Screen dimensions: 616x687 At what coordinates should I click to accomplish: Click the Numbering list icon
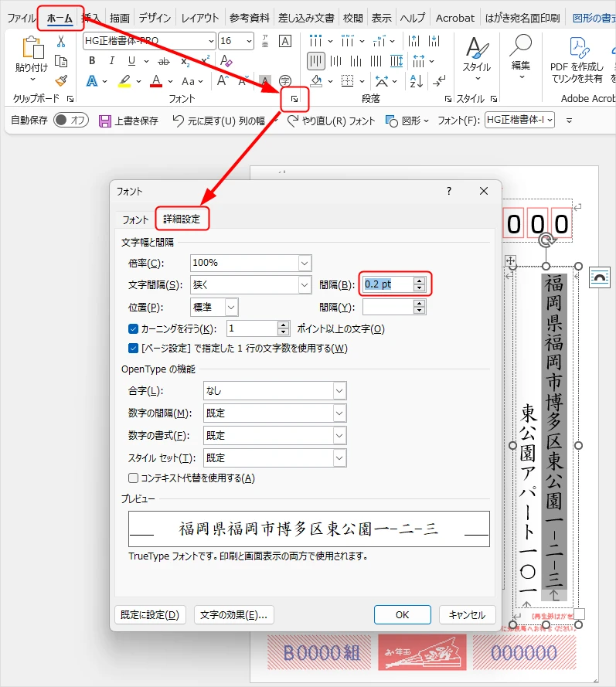click(x=347, y=41)
